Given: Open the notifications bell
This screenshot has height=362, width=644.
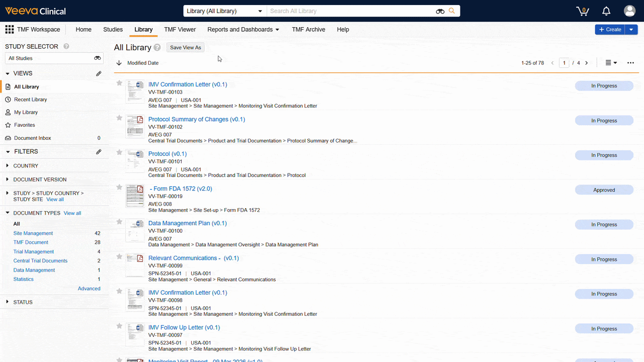Looking at the screenshot, I should pyautogui.click(x=606, y=11).
